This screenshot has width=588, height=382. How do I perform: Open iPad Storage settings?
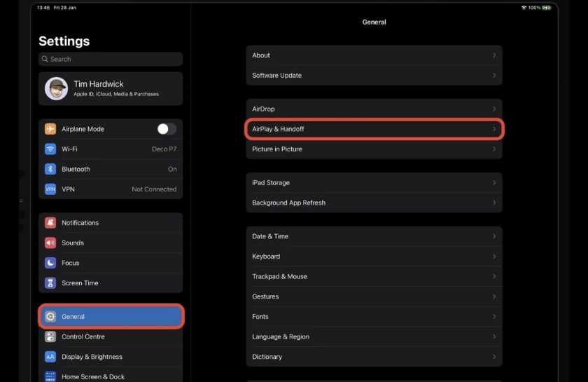(x=374, y=182)
